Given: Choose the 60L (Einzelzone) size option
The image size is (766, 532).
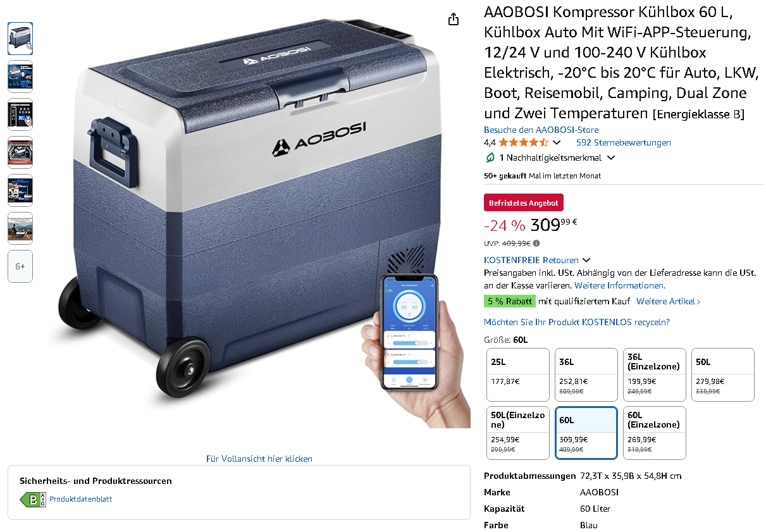Looking at the screenshot, I should click(655, 433).
